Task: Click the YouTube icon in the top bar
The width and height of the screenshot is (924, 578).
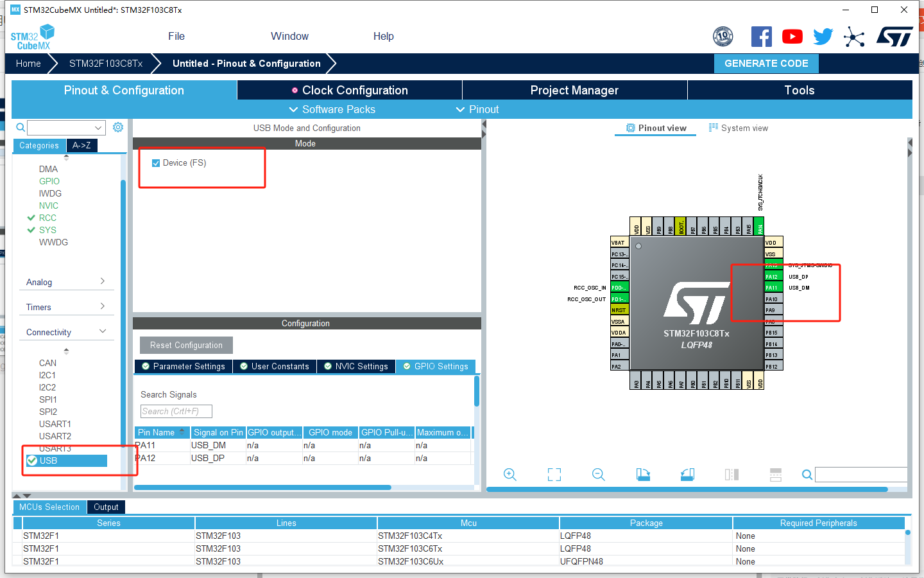Action: 792,37
